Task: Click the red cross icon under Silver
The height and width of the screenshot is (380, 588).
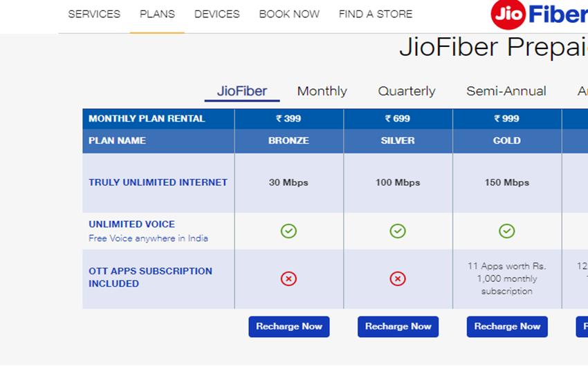Action: pyautogui.click(x=398, y=278)
